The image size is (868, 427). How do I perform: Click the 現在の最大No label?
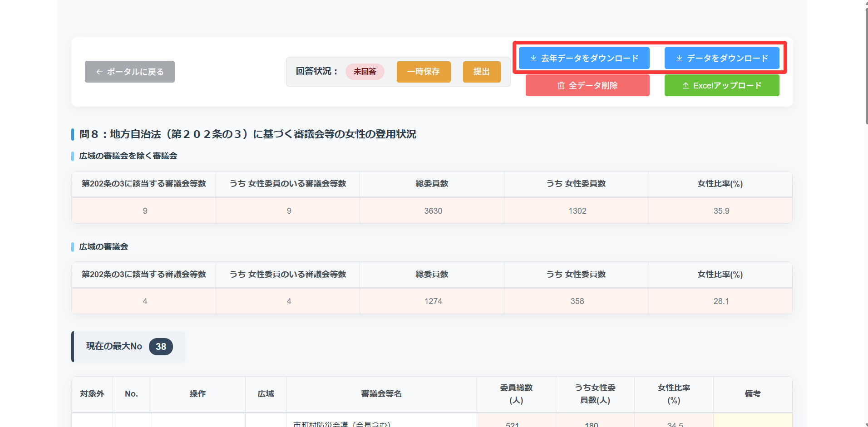tap(114, 346)
